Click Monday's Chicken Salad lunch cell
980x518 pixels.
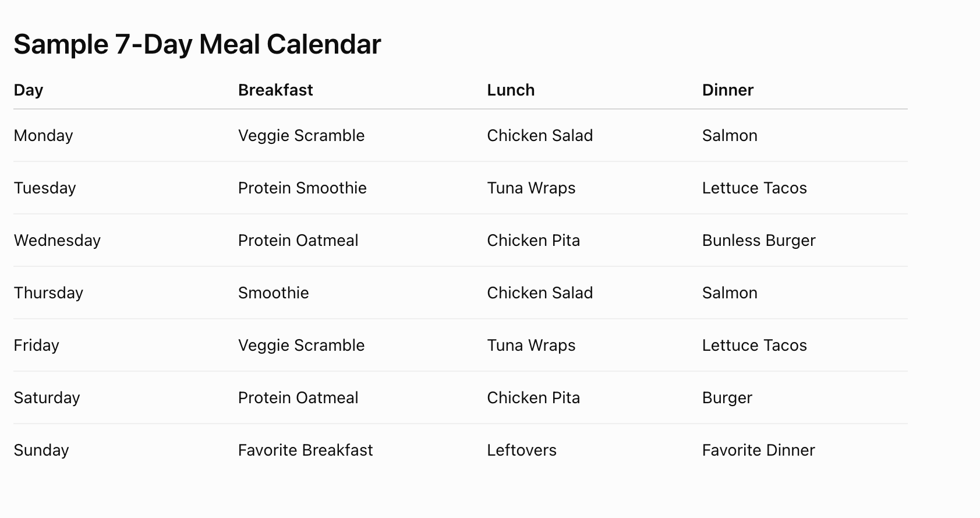(x=540, y=135)
